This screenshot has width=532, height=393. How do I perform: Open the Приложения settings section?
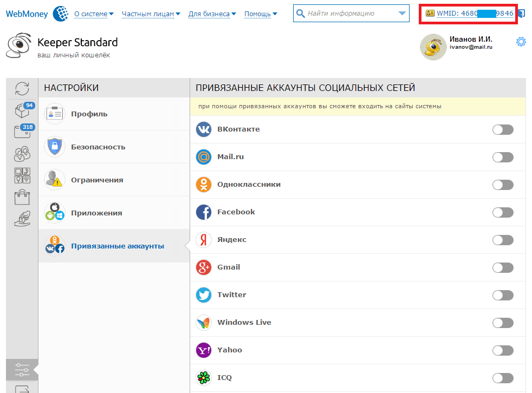[x=114, y=213]
